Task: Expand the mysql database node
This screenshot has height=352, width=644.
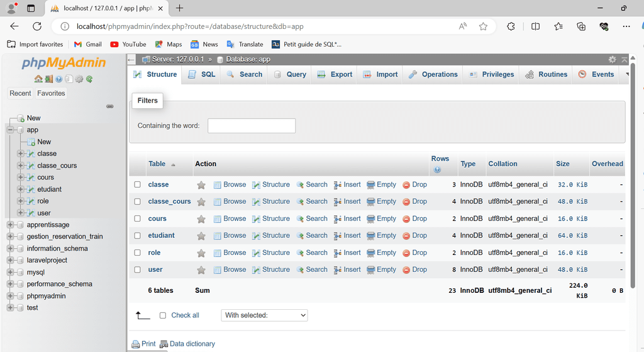Action: click(10, 272)
